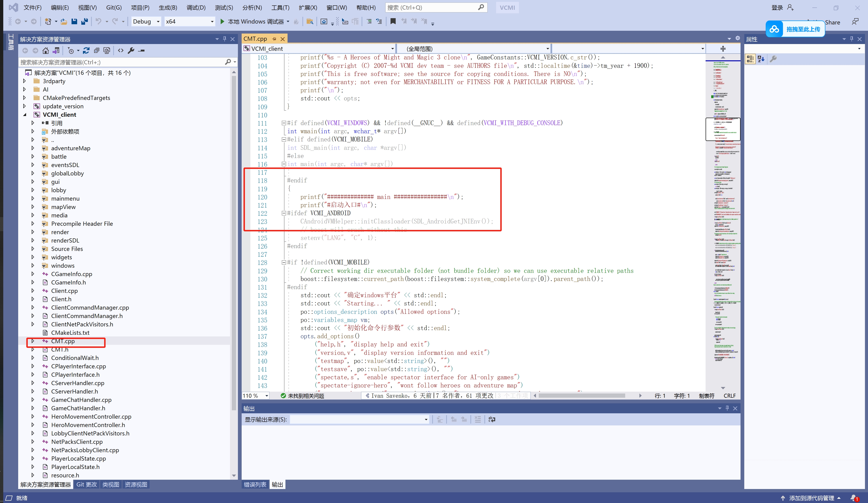The width and height of the screenshot is (868, 503).
Task: Click the Ivan Savenko git blame info link
Action: [429, 396]
